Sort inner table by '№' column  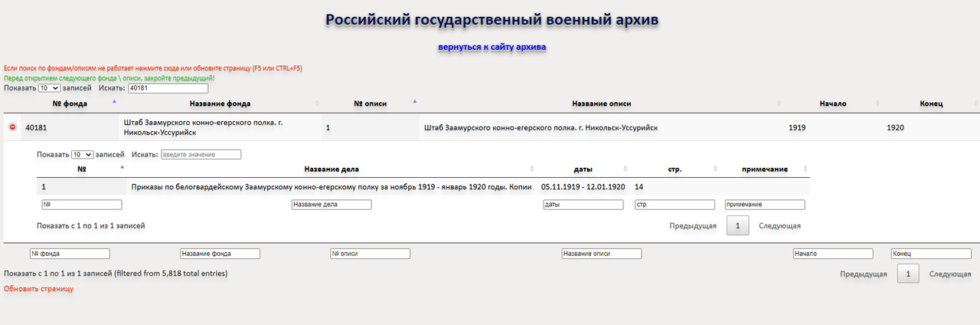[81, 169]
